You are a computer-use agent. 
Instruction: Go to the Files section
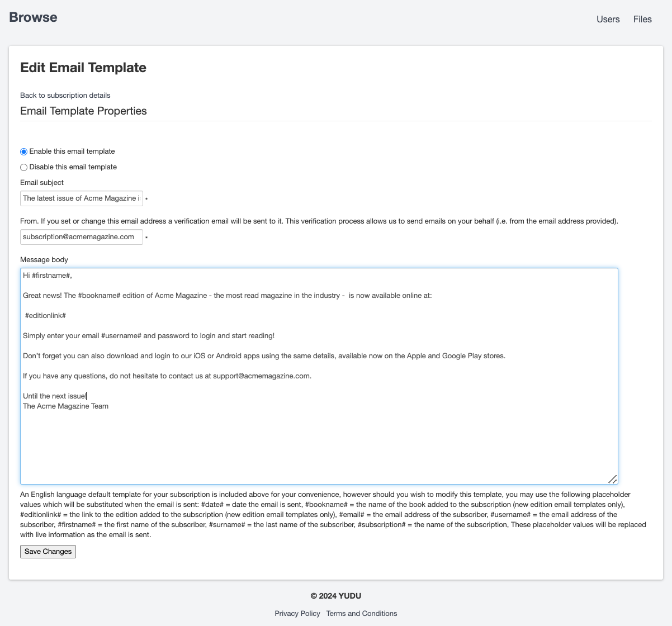642,19
